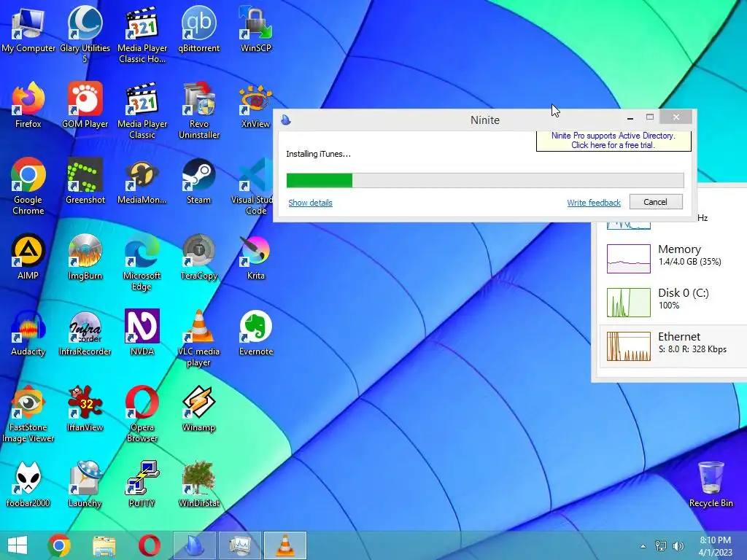Launch Microsoft Edge desktop icon

point(142,261)
